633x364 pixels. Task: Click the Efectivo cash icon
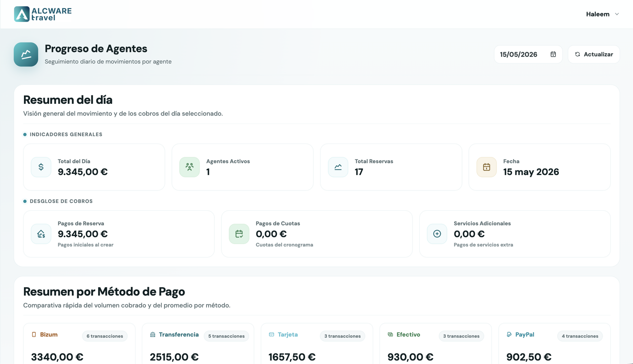(x=390, y=334)
